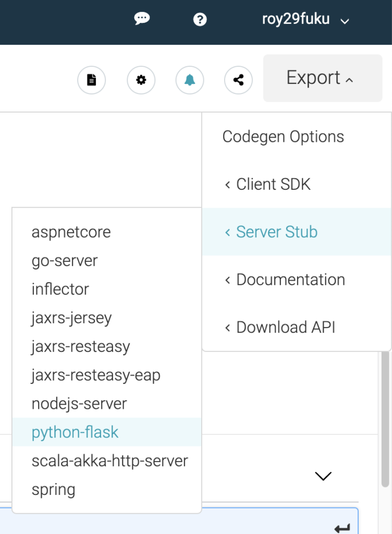Select nodejs-server option
The height and width of the screenshot is (534, 392).
[x=107, y=404]
